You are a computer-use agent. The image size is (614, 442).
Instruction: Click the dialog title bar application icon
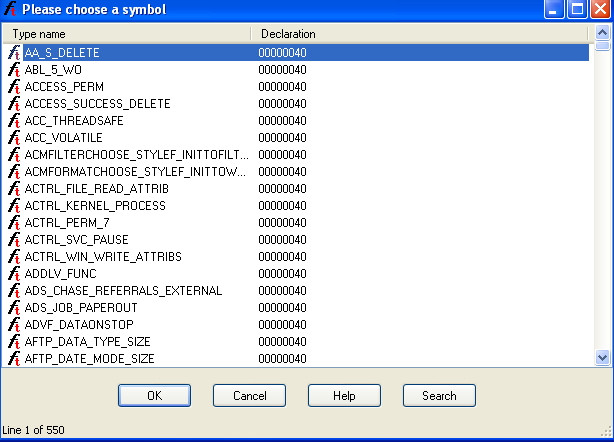pos(11,10)
